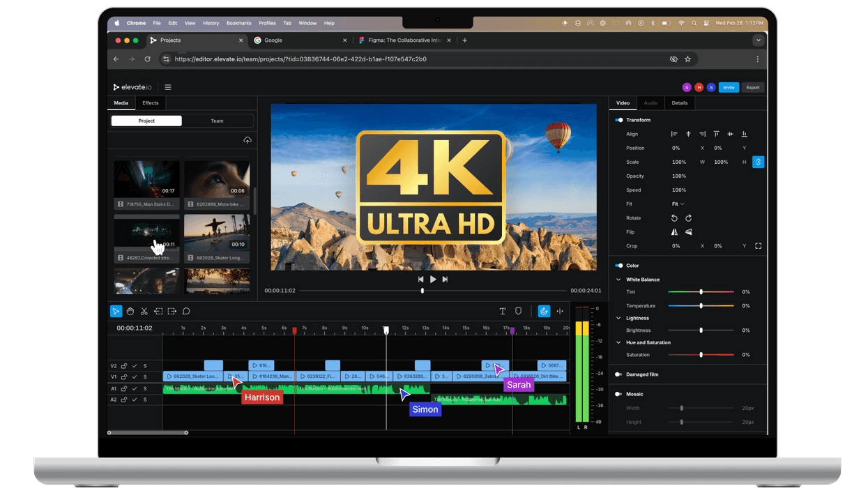The width and height of the screenshot is (868, 488).
Task: Click the align bottom icon
Action: click(x=745, y=134)
